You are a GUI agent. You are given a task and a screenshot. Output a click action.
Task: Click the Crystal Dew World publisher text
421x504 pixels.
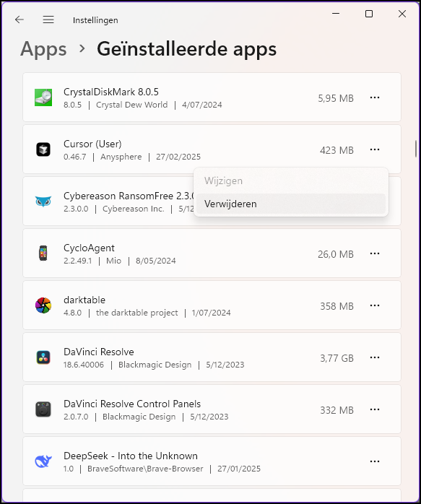pos(131,105)
